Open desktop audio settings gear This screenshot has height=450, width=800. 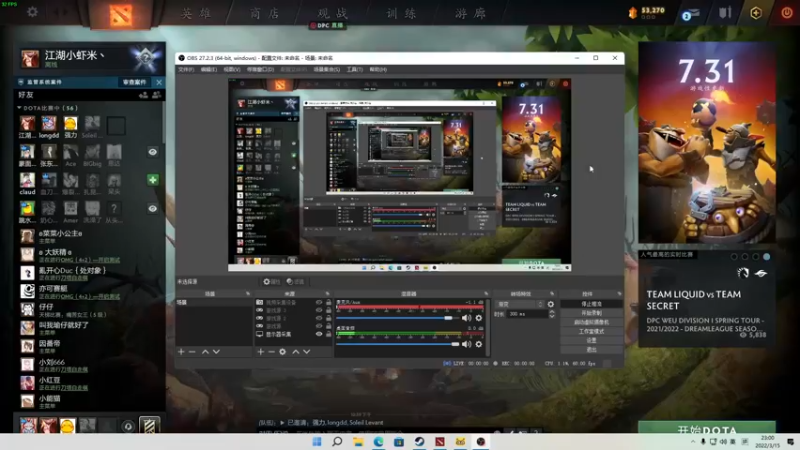(x=479, y=344)
